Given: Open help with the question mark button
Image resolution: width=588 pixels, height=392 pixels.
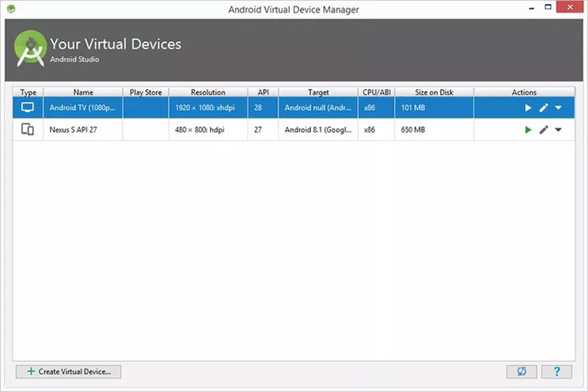Looking at the screenshot, I should pos(556,371).
